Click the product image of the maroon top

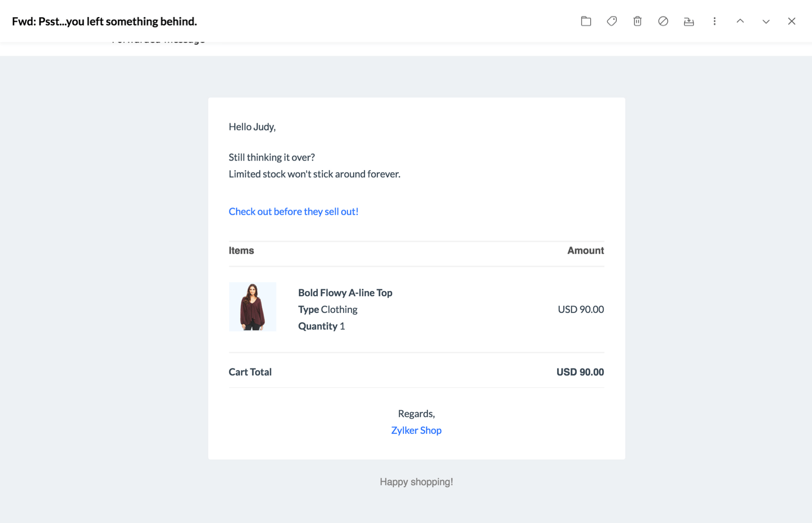pos(252,307)
